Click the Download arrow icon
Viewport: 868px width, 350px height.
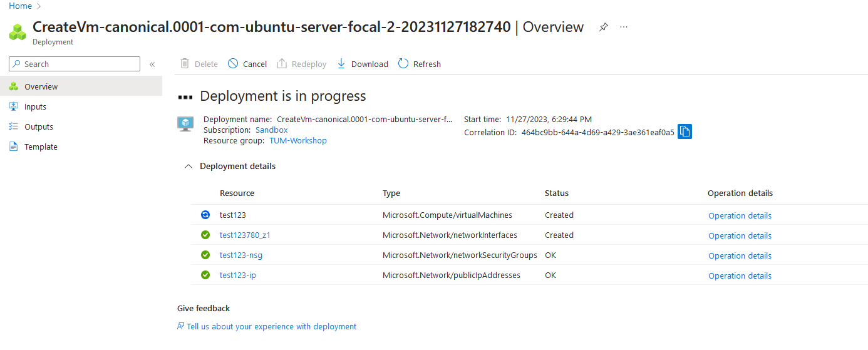tap(341, 64)
